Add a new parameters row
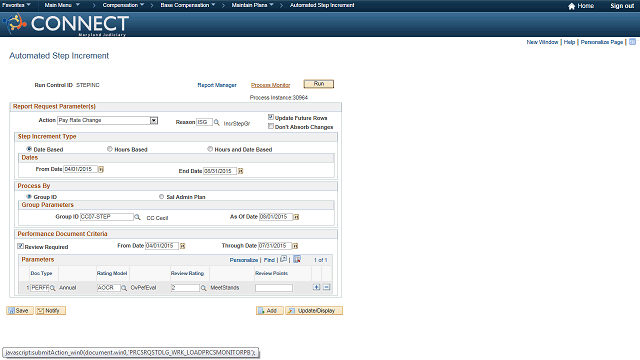Image resolution: width=640 pixels, height=360 pixels. pos(316,287)
